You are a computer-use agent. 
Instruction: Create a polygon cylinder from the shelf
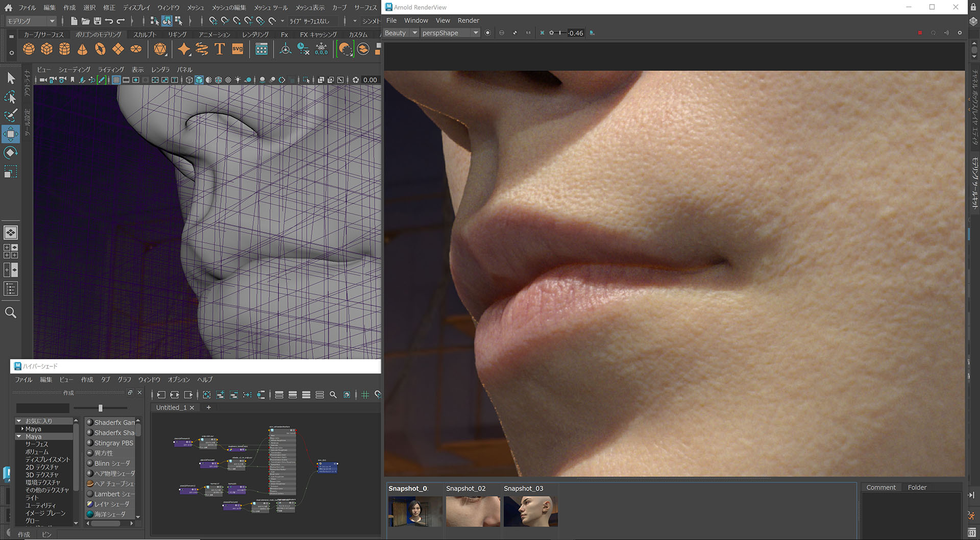point(65,49)
